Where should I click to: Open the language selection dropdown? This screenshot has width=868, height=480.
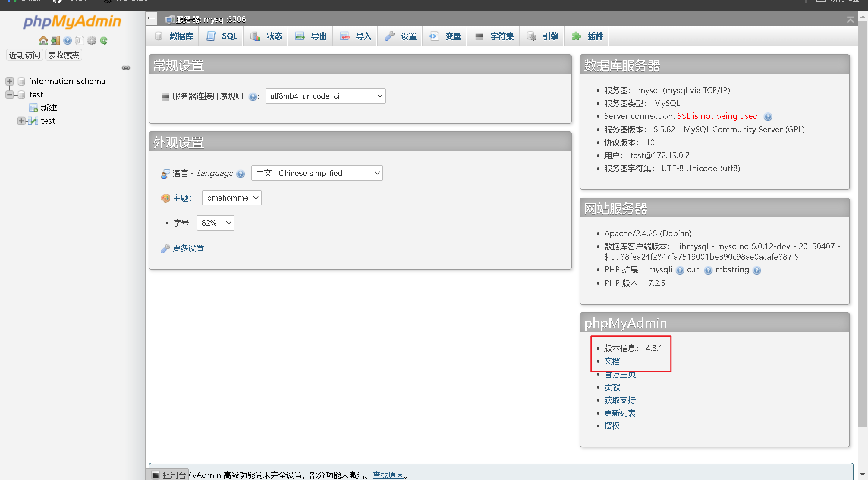click(317, 173)
